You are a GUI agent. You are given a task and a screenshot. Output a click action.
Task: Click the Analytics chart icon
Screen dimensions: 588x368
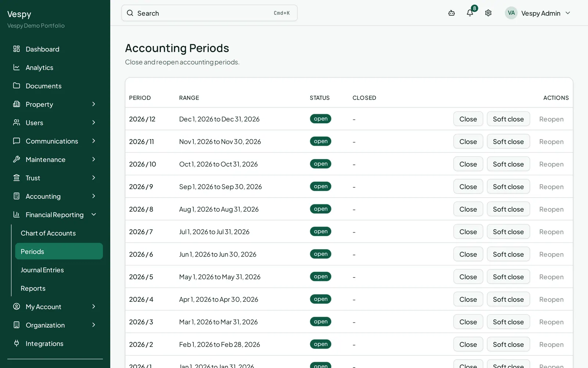[17, 67]
